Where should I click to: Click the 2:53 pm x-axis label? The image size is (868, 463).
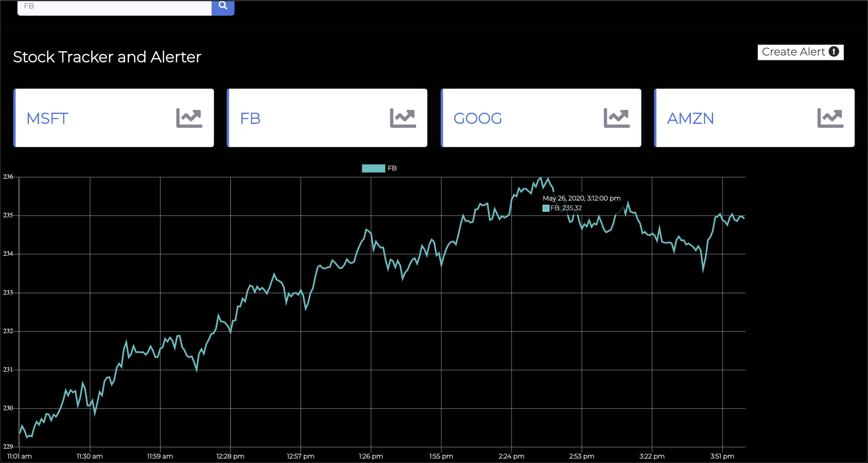coord(582,456)
